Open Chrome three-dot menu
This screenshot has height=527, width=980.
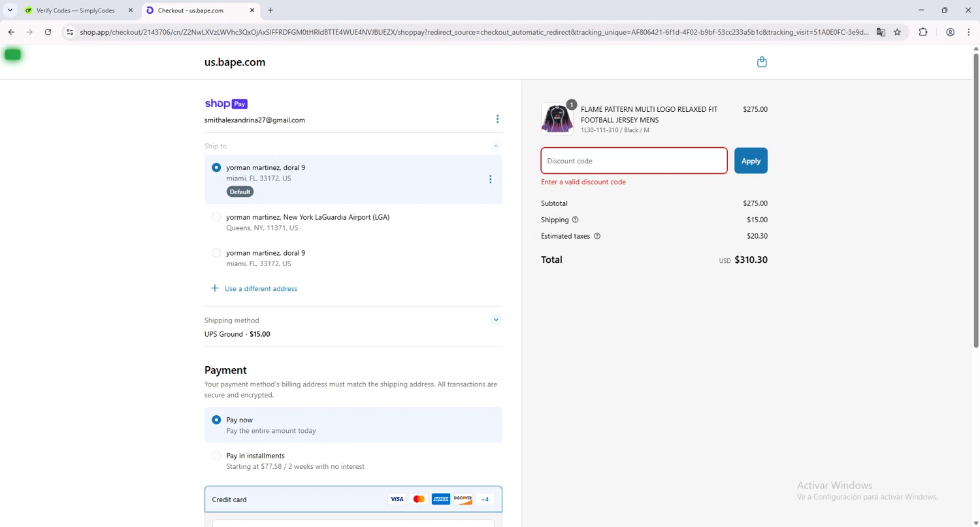point(969,32)
